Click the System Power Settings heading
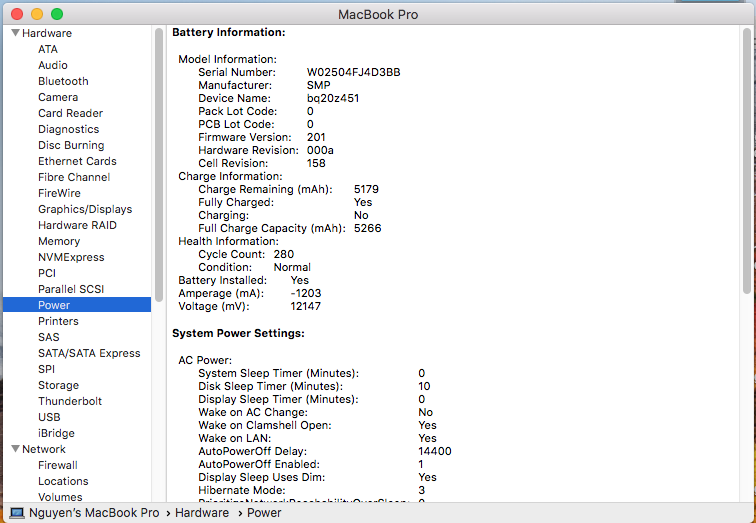756x523 pixels. point(238,333)
